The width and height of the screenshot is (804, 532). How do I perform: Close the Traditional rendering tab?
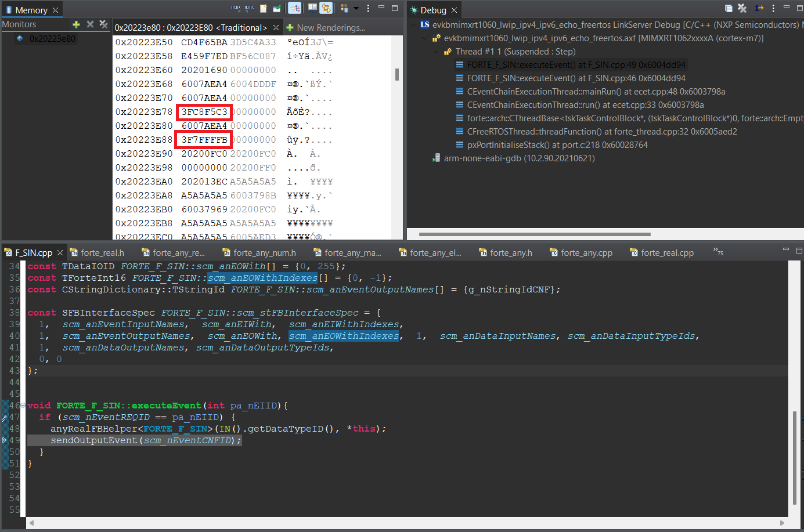coord(276,27)
